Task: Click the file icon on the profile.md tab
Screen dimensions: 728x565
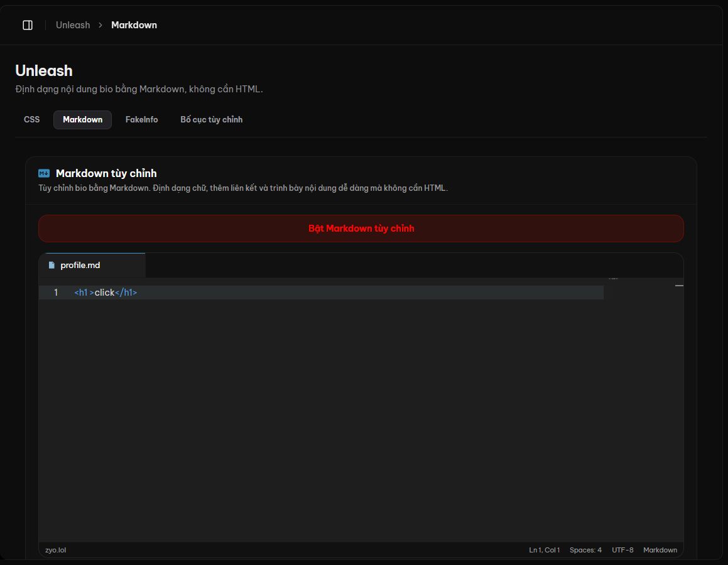Action: tap(52, 266)
